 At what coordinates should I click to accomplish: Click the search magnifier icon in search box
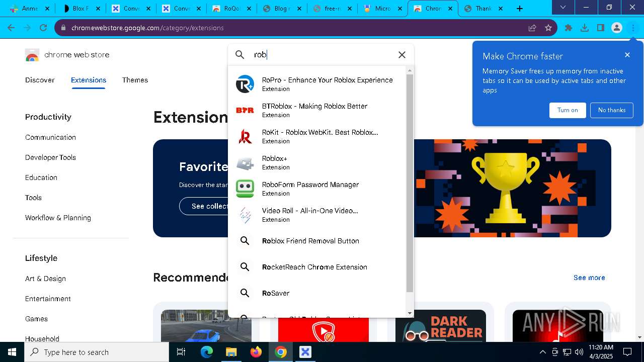240,55
